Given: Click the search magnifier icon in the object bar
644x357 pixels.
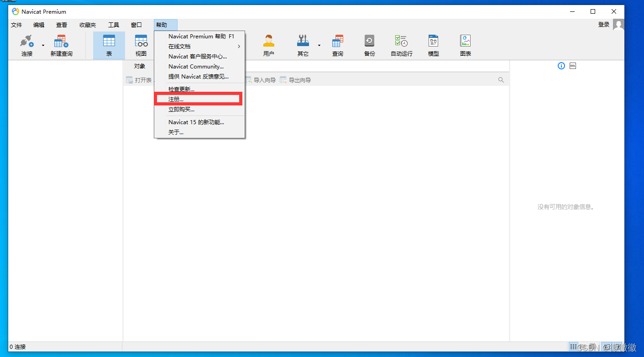Looking at the screenshot, I should pos(501,80).
